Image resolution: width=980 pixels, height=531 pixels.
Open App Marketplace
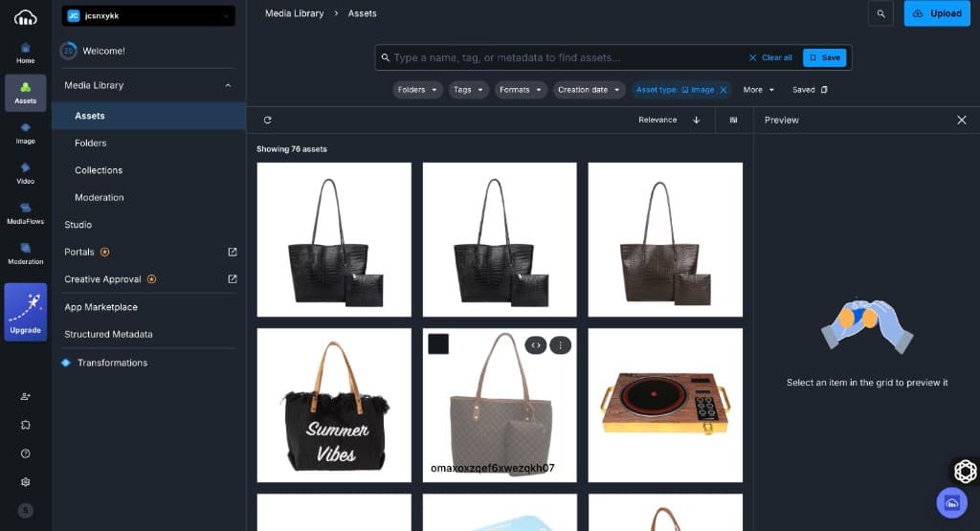pyautogui.click(x=100, y=307)
